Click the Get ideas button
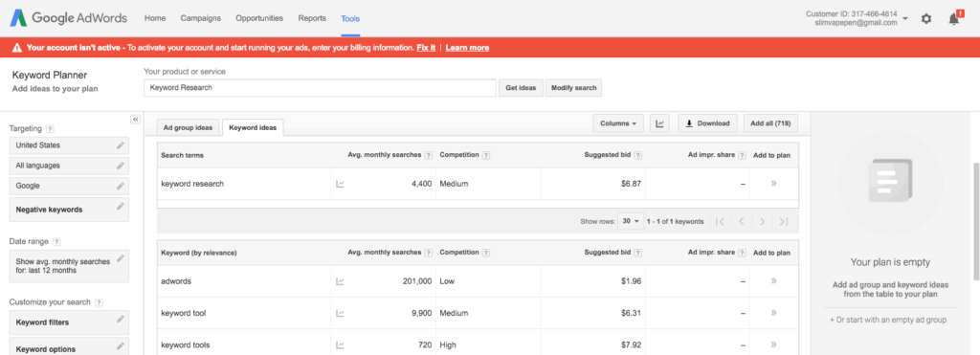The image size is (980, 355). [x=521, y=88]
